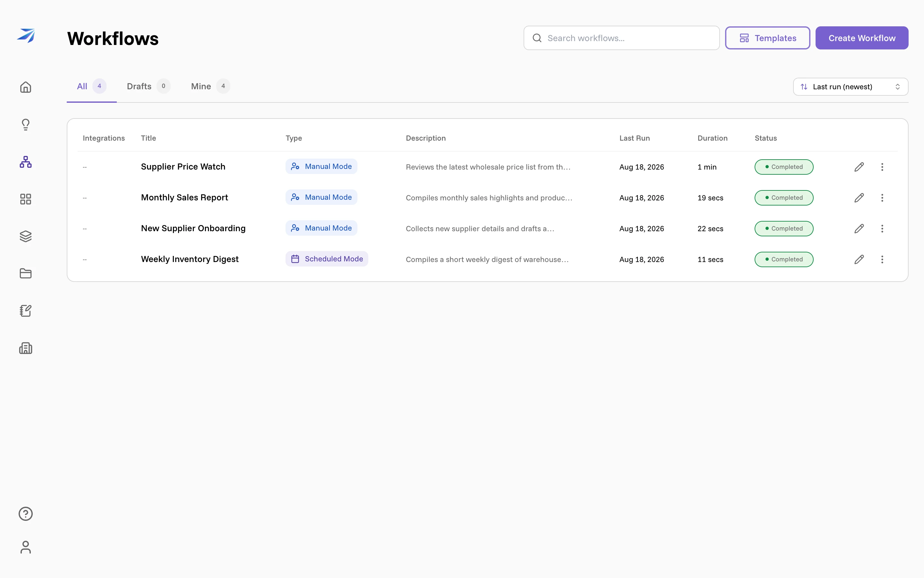Open the folder sidebar icon

point(26,273)
